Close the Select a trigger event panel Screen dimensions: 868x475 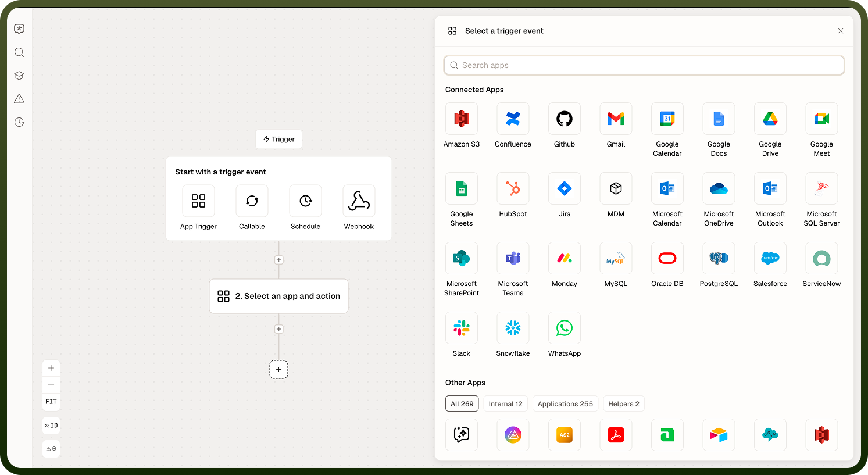pyautogui.click(x=841, y=31)
